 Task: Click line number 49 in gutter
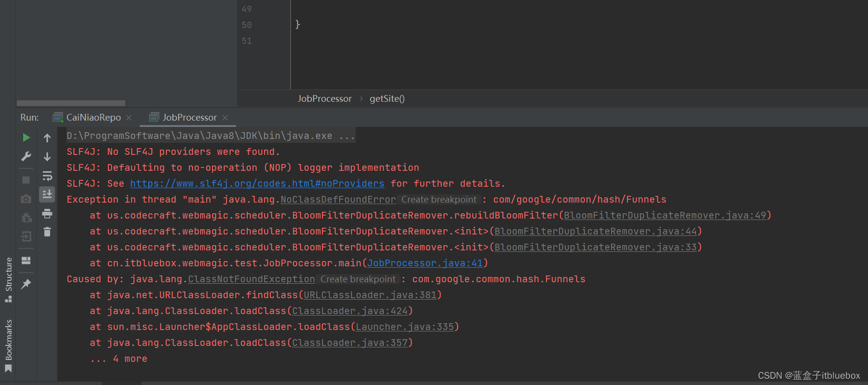[247, 9]
